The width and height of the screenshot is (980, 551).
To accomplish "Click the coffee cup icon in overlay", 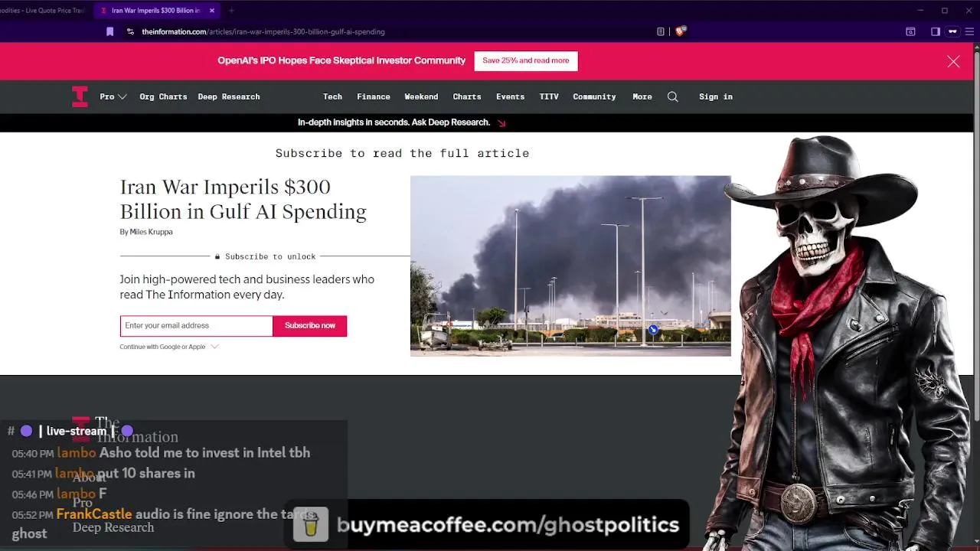I will coord(311,525).
